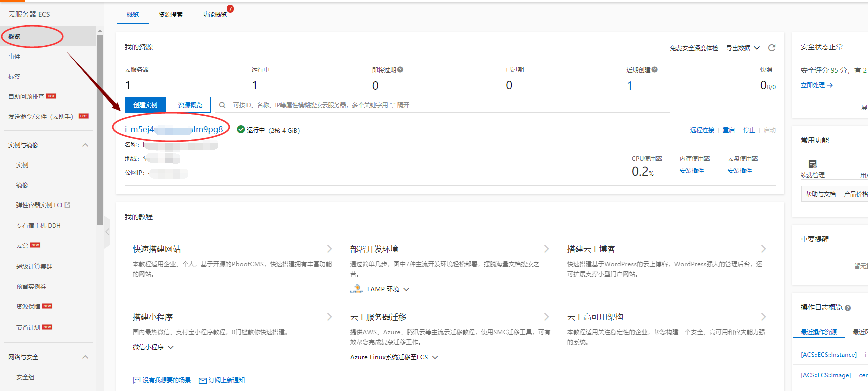Expand the LAMP 环境 dropdown

(406, 289)
